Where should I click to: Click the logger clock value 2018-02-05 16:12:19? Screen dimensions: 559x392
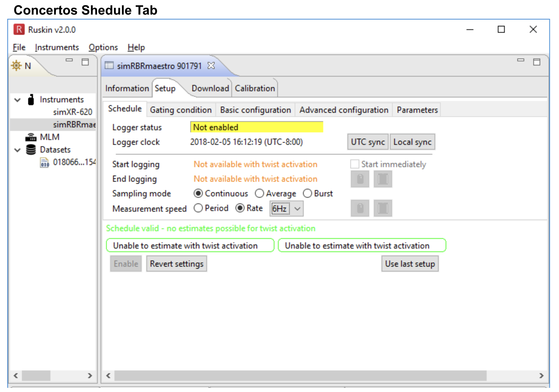(x=246, y=142)
